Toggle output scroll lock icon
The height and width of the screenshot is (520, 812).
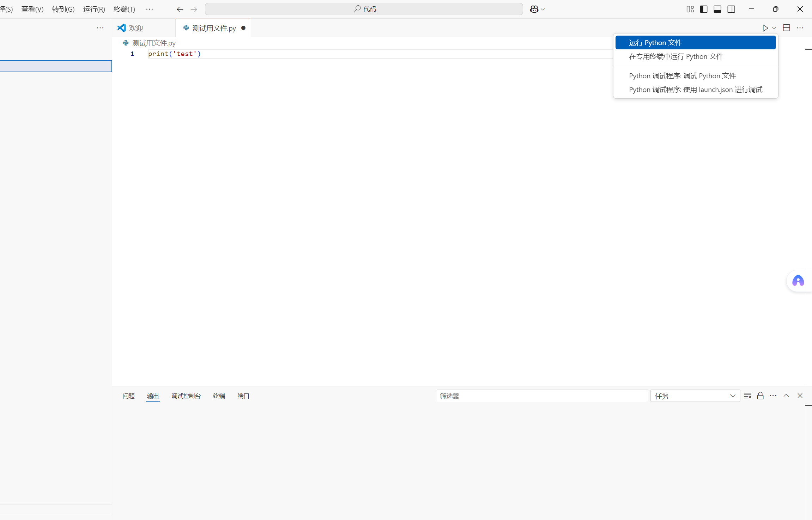(760, 396)
